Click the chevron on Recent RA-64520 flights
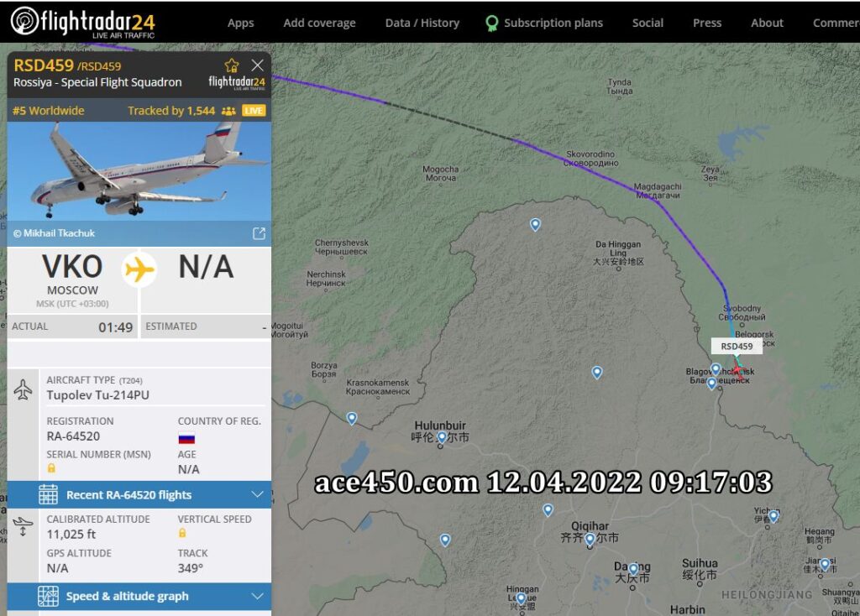The width and height of the screenshot is (860, 616). [257, 494]
